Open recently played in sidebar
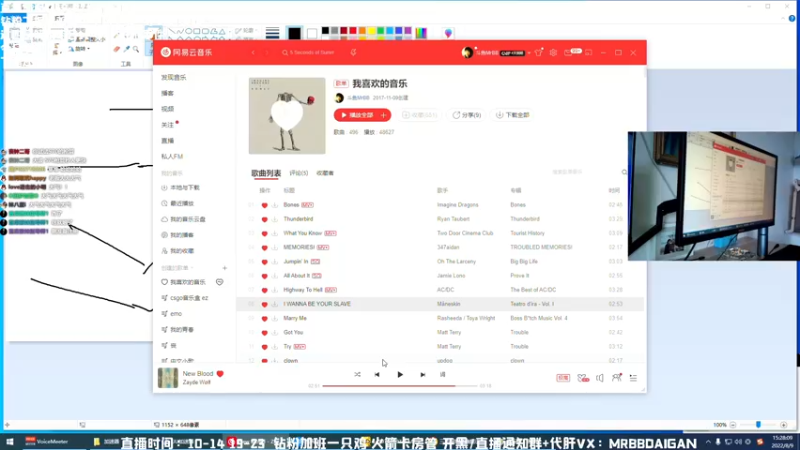This screenshot has height=450, width=800. 178,204
